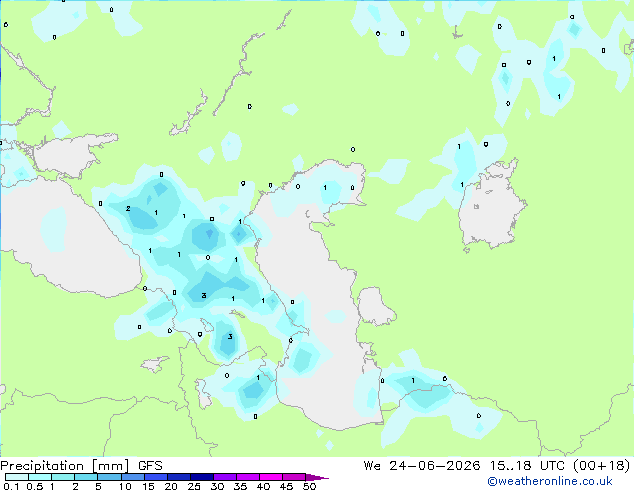
Task: Pick legend swatch between 10 and 15
Action: 132,477
